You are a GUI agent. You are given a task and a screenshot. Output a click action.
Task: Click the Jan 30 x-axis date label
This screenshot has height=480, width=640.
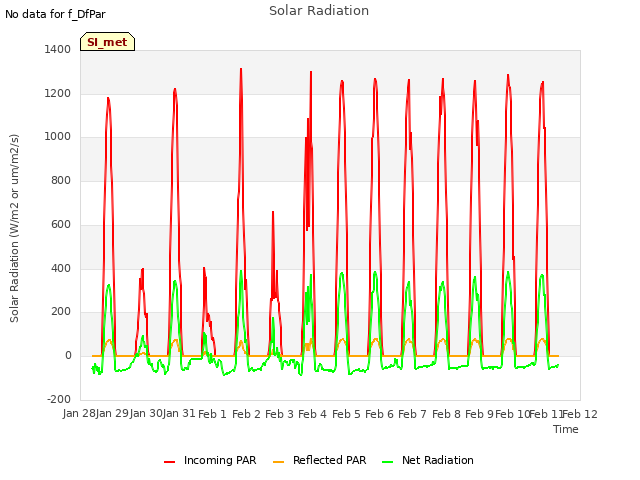coord(146,413)
